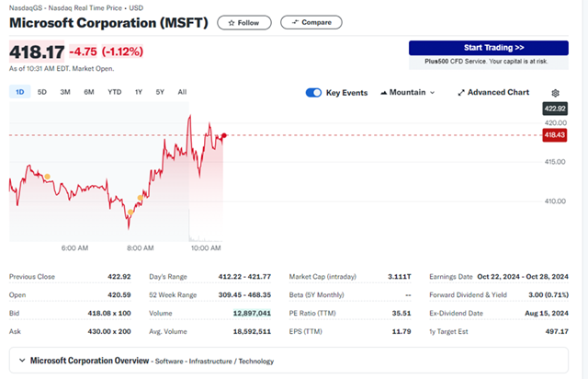Click the -4.75 price change

(83, 52)
